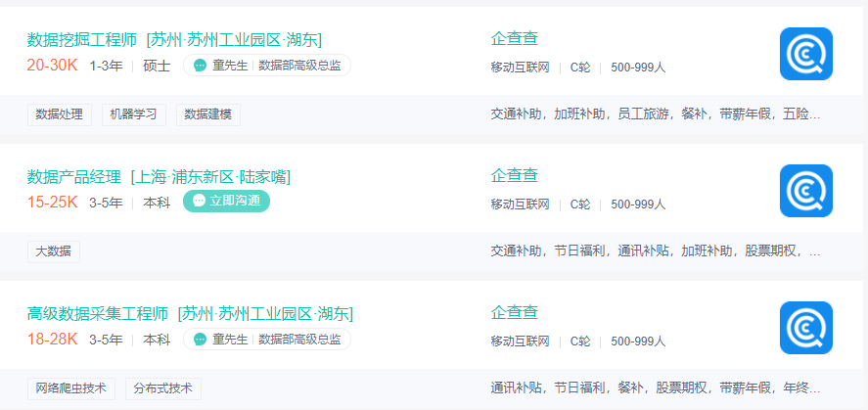Click the 大数据 tag
868x410 pixels.
54,251
